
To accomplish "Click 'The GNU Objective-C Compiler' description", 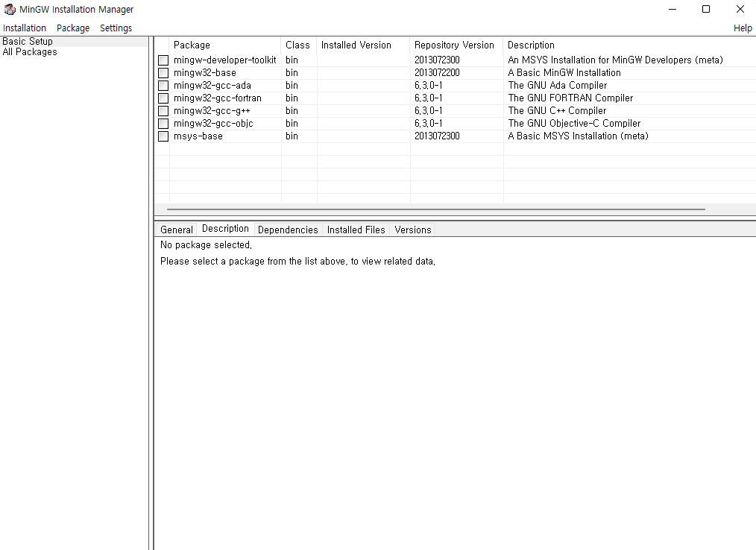I will pyautogui.click(x=574, y=124).
